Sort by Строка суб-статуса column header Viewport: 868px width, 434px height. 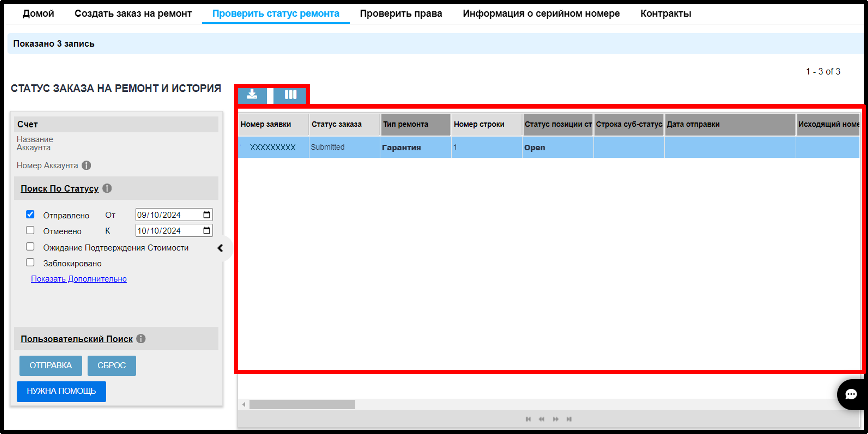629,124
